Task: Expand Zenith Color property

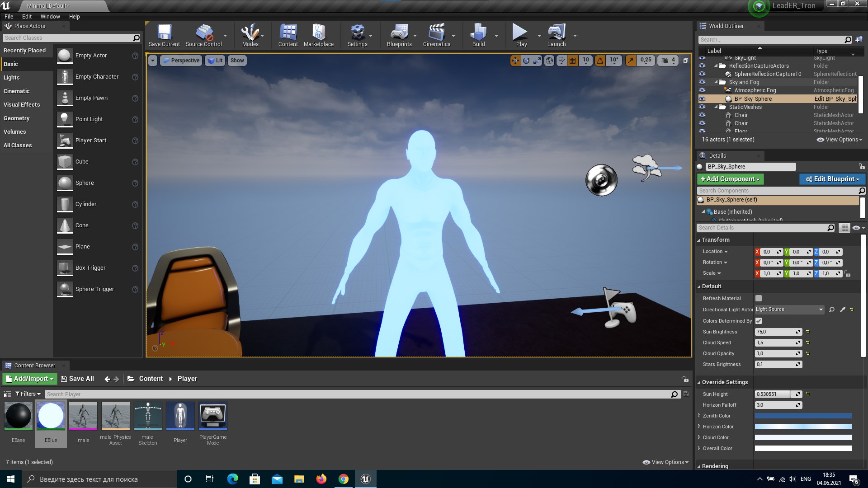Action: pyautogui.click(x=699, y=416)
